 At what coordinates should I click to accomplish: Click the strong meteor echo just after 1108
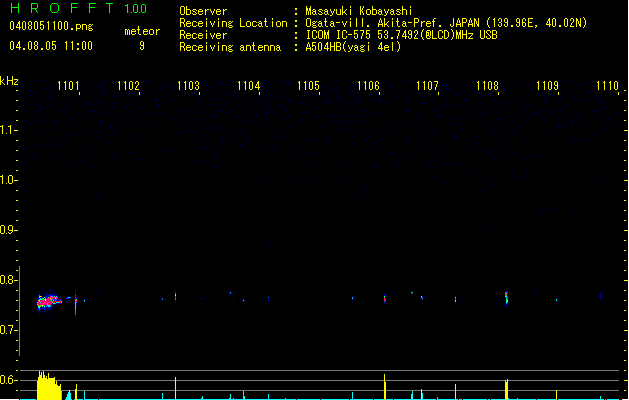click(506, 298)
